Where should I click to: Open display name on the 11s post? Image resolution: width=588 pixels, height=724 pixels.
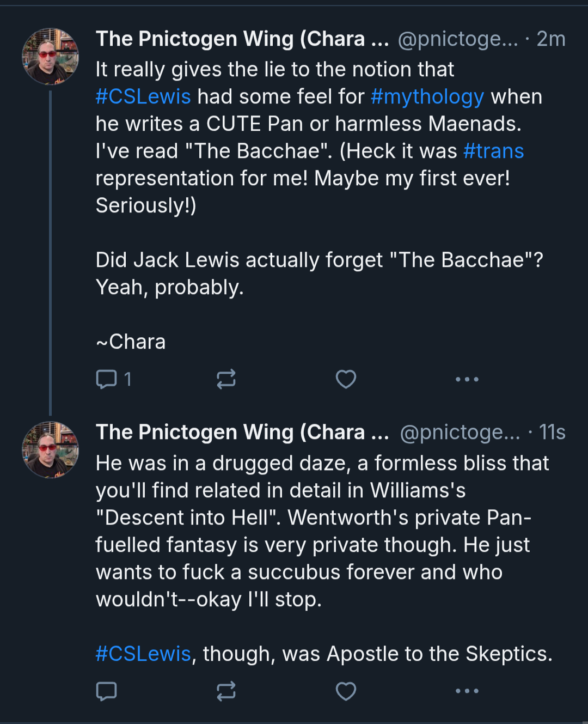tap(242, 433)
